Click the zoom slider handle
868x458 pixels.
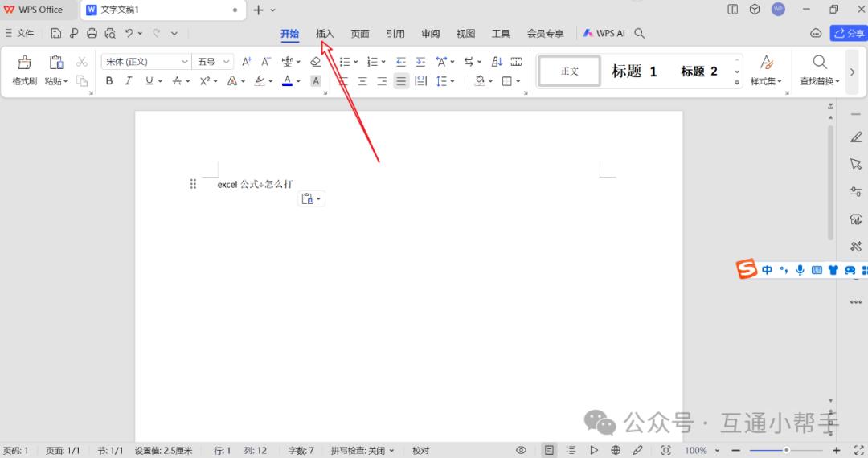point(786,450)
